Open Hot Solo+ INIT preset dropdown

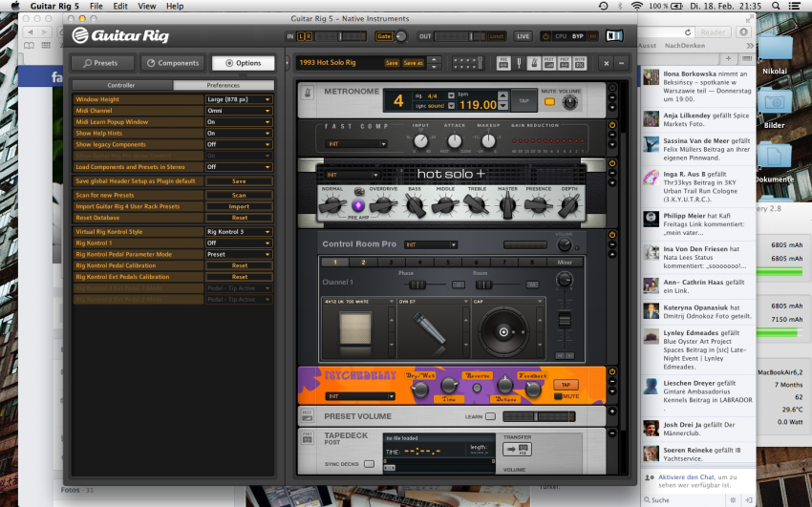pos(352,175)
